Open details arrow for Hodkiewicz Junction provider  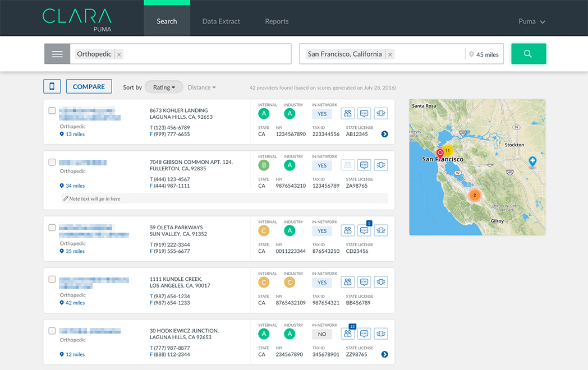click(x=385, y=355)
